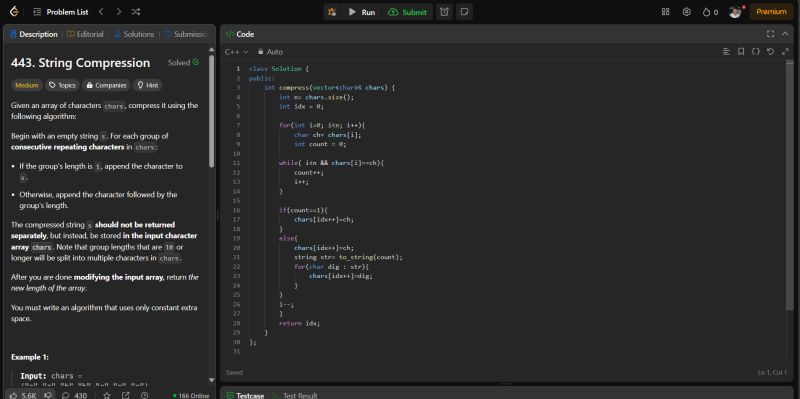The width and height of the screenshot is (800, 399).
Task: Click the description scroll down arrow
Action: [x=212, y=380]
